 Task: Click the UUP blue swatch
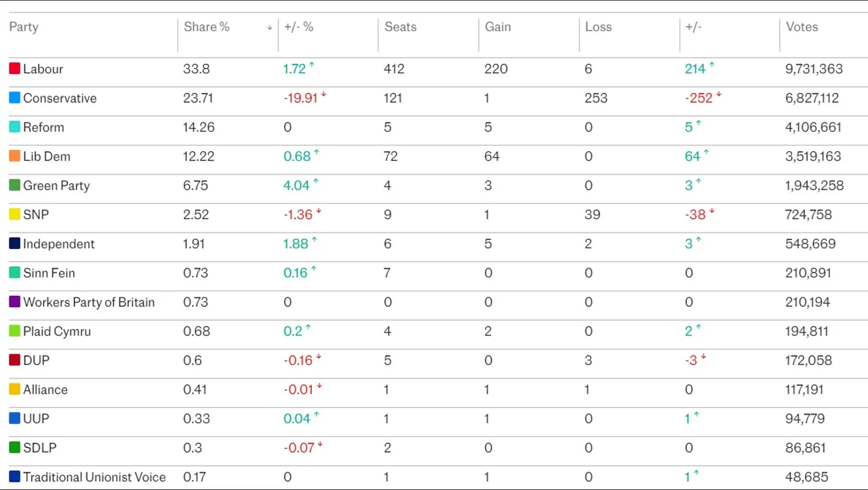[x=14, y=419]
